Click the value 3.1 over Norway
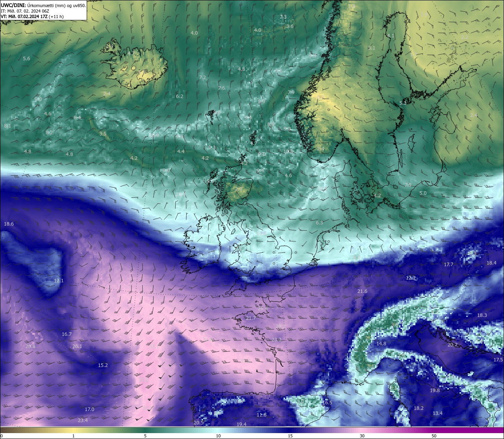 point(372,48)
